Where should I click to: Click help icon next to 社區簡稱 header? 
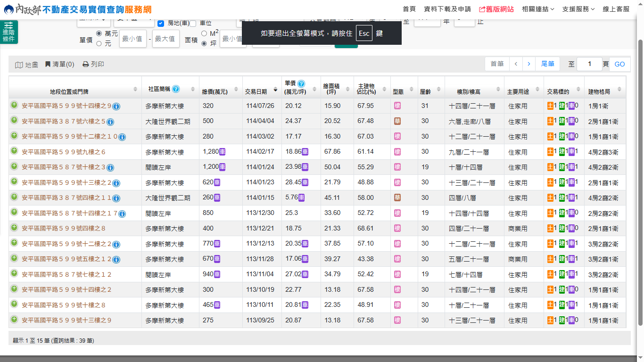176,89
